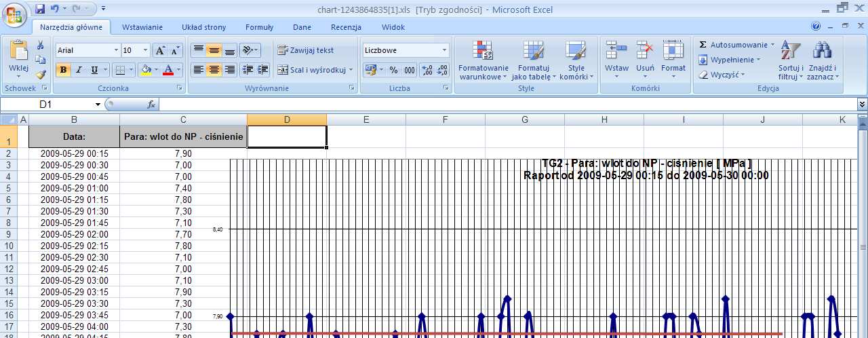The height and width of the screenshot is (338, 868).
Task: Toggle Italic formatting
Action: [78, 70]
